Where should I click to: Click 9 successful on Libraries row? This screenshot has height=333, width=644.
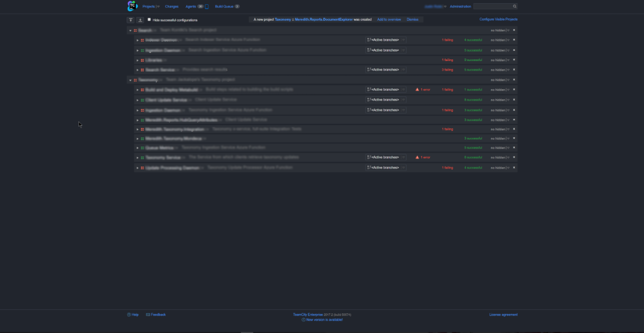pyautogui.click(x=473, y=60)
